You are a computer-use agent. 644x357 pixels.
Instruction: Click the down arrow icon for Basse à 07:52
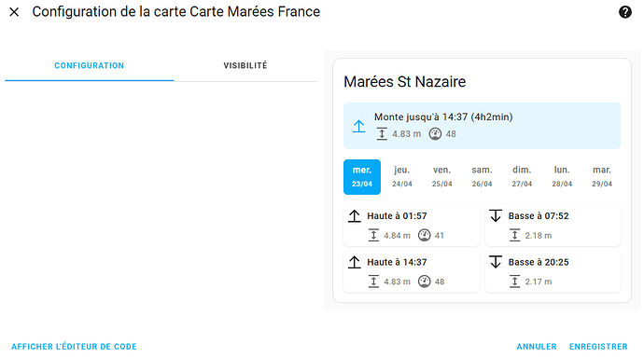[x=496, y=216]
